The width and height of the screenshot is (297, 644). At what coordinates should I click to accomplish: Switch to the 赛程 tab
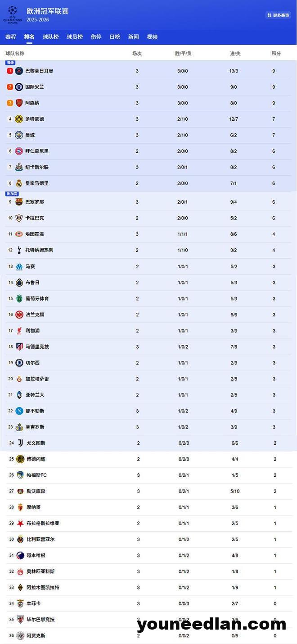(x=10, y=37)
